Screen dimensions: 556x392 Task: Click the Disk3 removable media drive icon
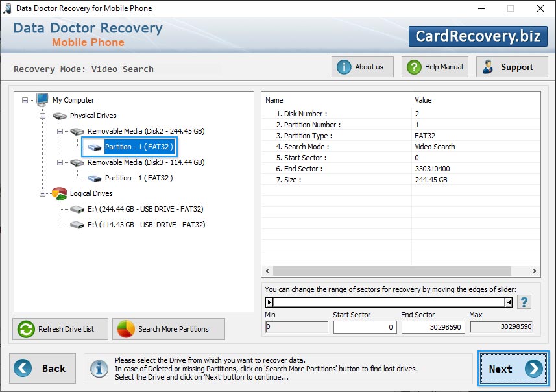[77, 162]
